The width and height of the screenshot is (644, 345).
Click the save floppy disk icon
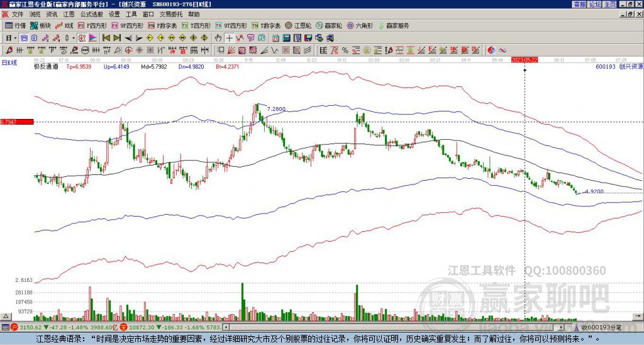pos(308,38)
